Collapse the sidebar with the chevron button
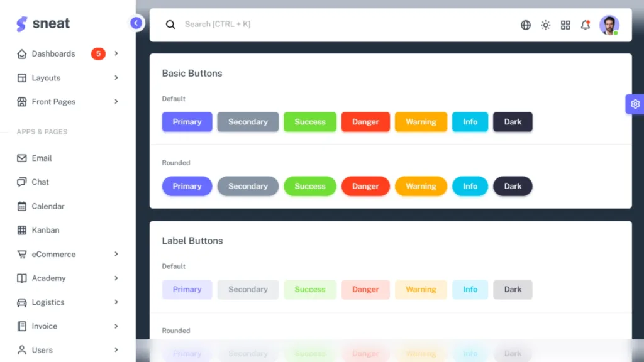The width and height of the screenshot is (644, 362). (136, 23)
